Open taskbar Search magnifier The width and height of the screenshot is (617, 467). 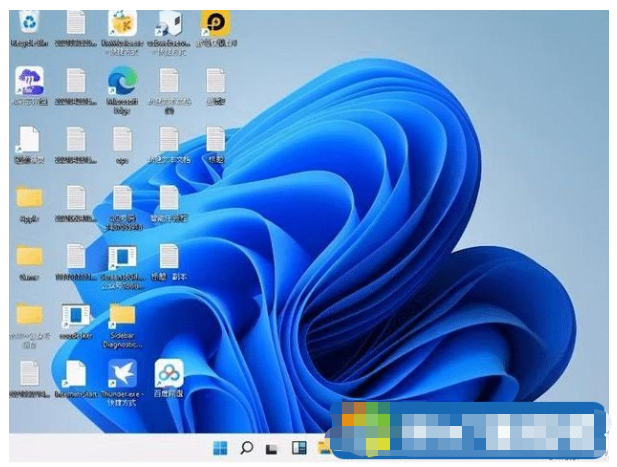(x=246, y=448)
